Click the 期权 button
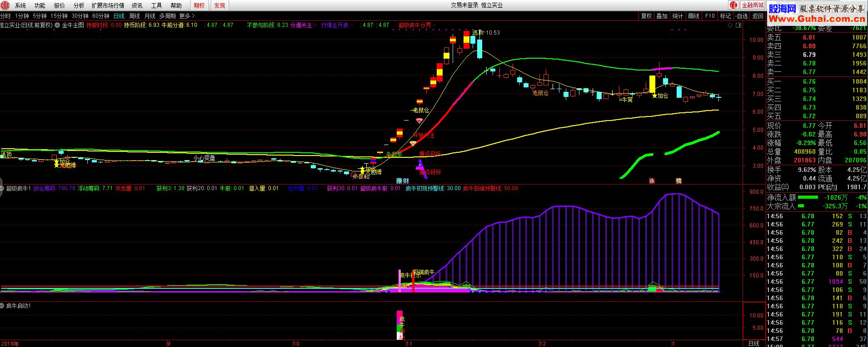This screenshot has height=347, width=868. (199, 5)
